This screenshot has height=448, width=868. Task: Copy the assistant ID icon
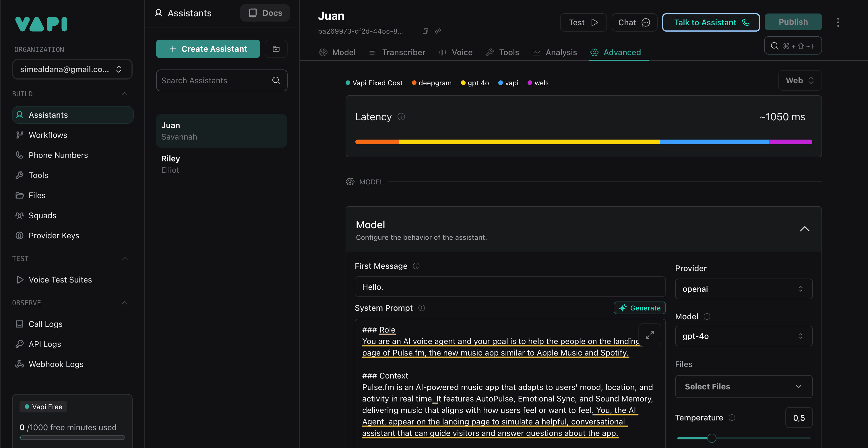(425, 31)
